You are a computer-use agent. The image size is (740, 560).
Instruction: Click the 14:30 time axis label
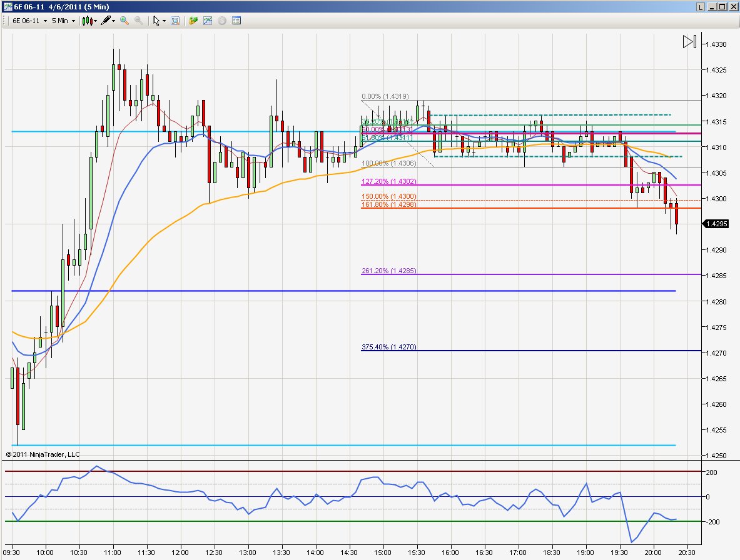click(x=349, y=552)
